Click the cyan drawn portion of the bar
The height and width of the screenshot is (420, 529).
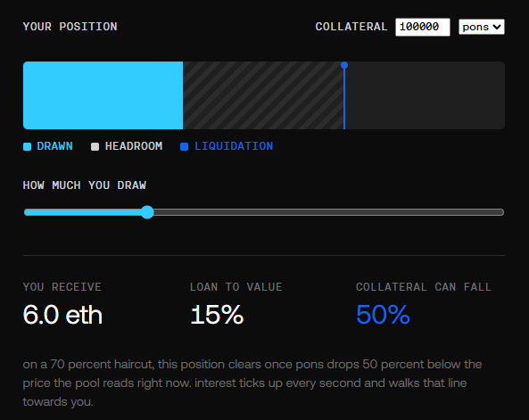coord(103,95)
